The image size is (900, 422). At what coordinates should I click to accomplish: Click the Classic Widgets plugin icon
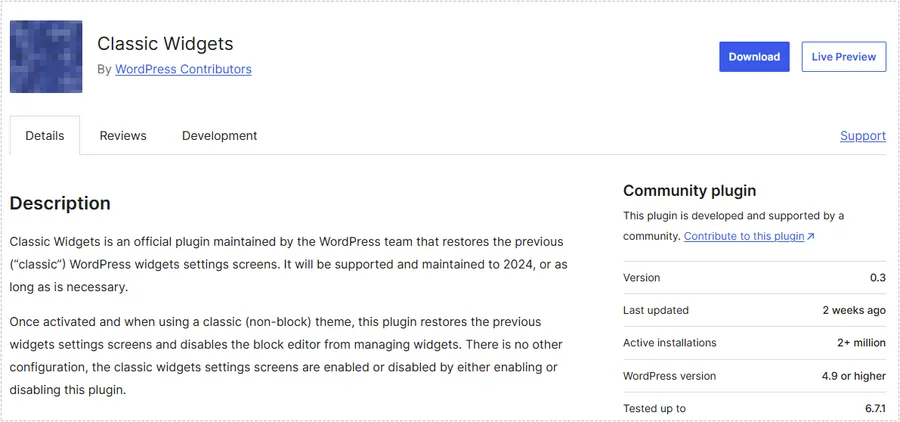46,57
